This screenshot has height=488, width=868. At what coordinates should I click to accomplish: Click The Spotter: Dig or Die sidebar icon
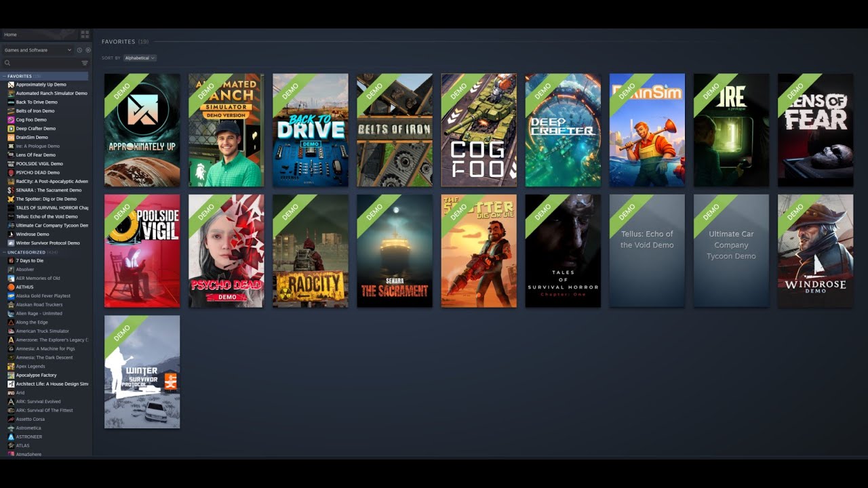11,199
